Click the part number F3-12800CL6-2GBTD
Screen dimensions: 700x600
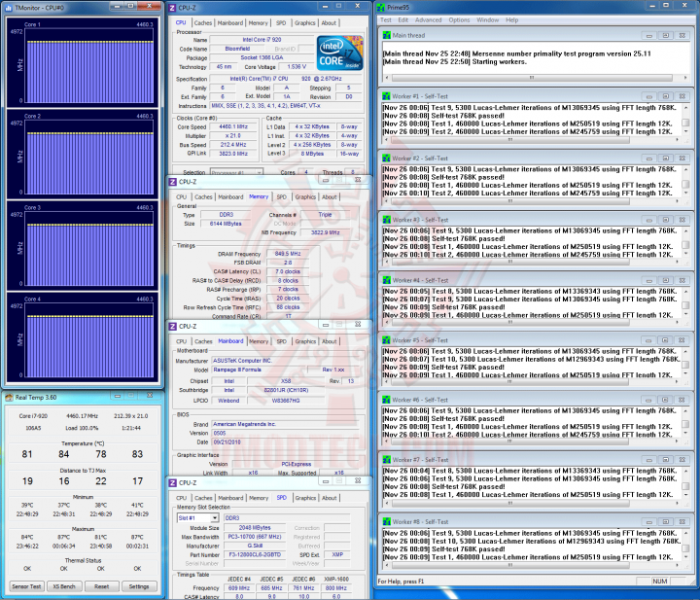(x=255, y=554)
